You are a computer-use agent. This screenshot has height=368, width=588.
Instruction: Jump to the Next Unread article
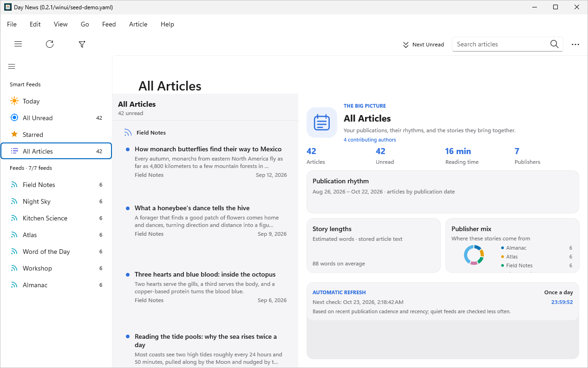tap(423, 45)
